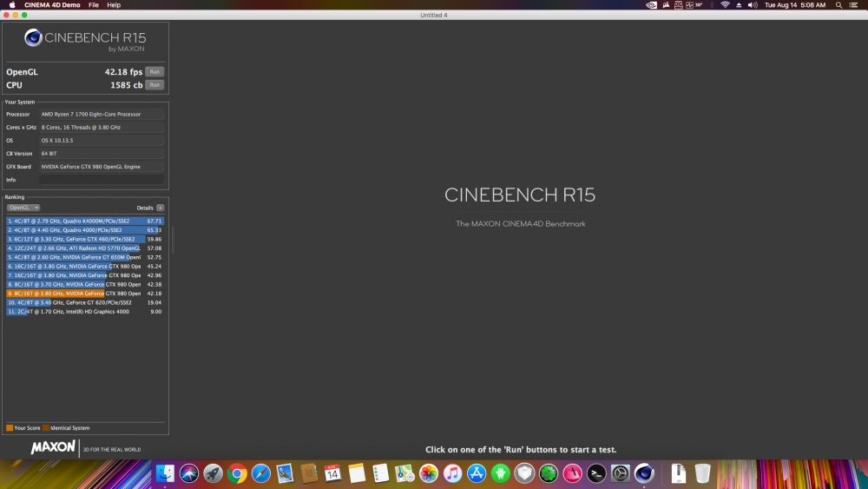Select ranking row 11 Intel HD Graphics 4000
This screenshot has height=489, width=868.
point(85,311)
